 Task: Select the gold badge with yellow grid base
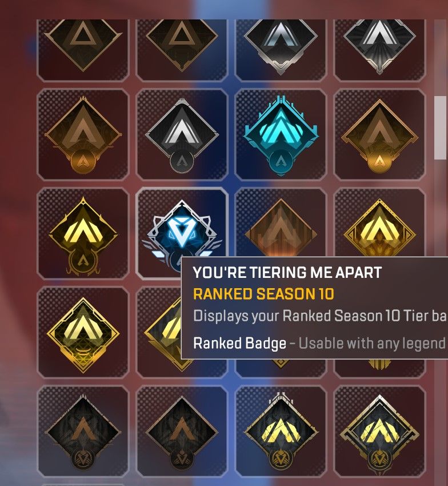point(83,333)
